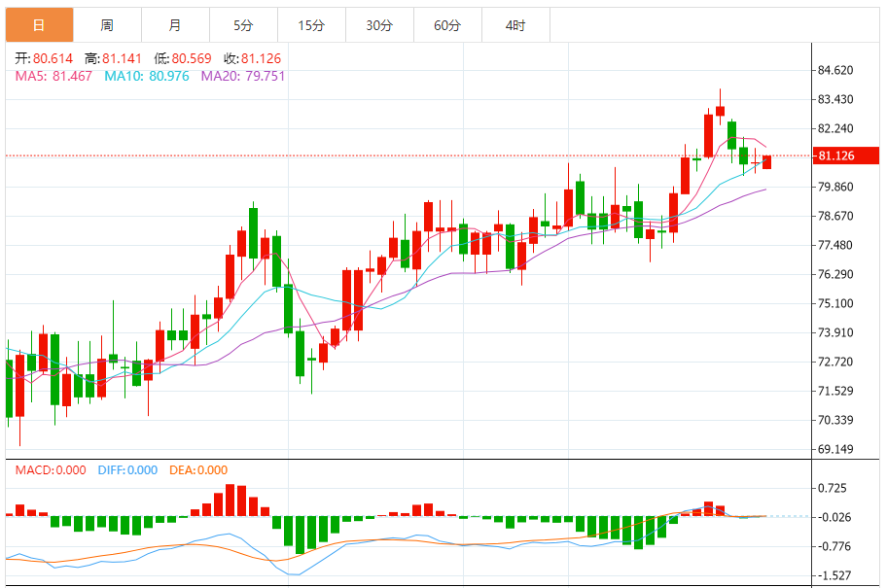This screenshot has width=887, height=588.
Task: Click the 71.529 price axis label
Action: point(835,391)
